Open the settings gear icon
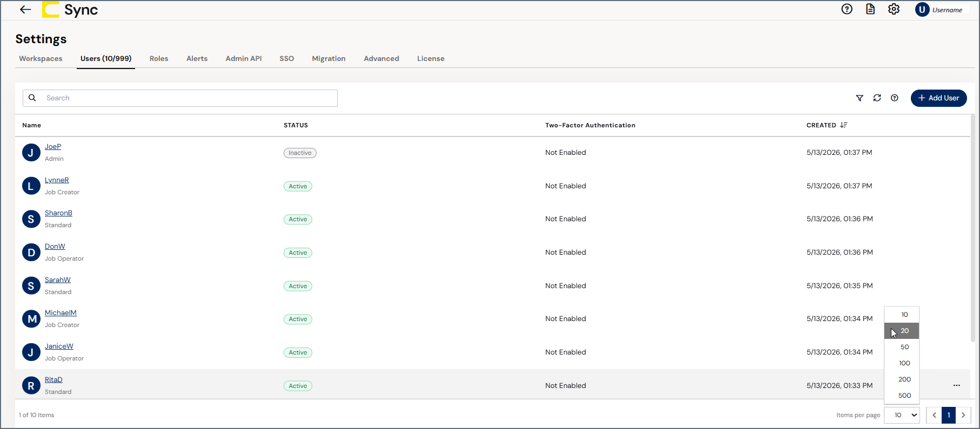Image resolution: width=980 pixels, height=429 pixels. point(894,9)
